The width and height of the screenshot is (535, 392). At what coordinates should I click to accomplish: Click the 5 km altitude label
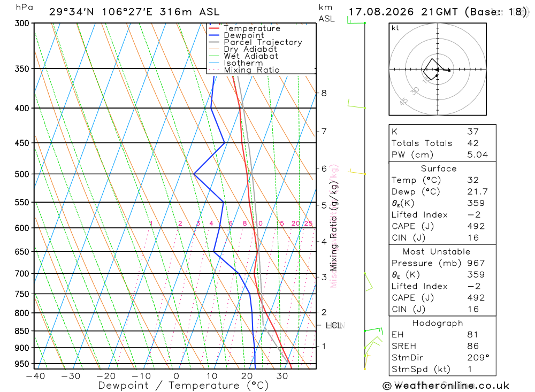click(324, 205)
